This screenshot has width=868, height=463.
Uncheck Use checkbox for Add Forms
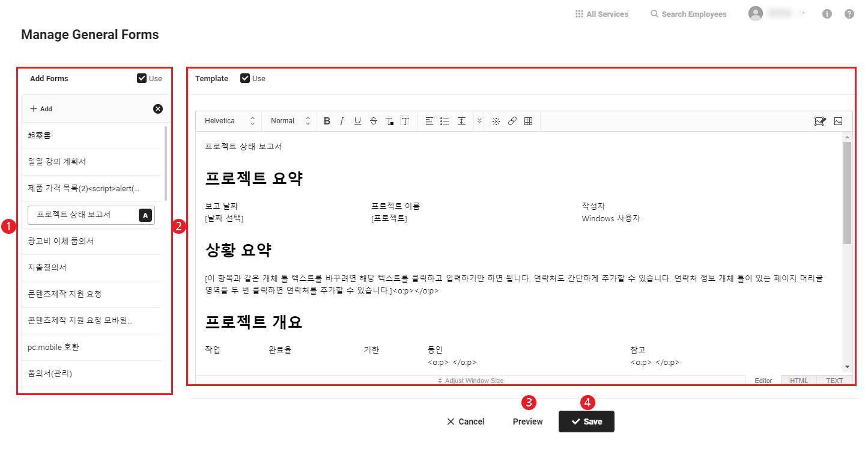click(x=142, y=78)
